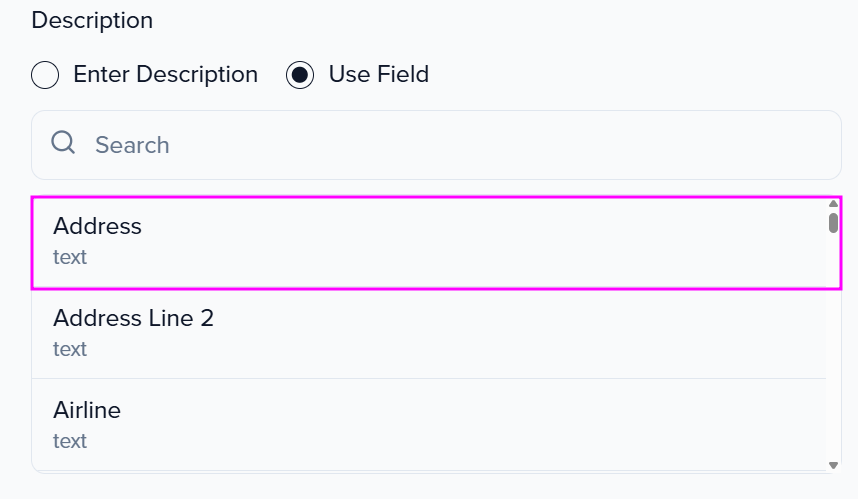
Task: Click the Description section heading
Action: pyautogui.click(x=92, y=20)
